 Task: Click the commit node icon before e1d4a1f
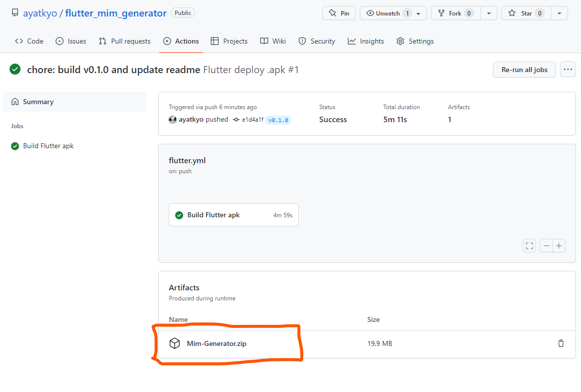click(x=236, y=120)
